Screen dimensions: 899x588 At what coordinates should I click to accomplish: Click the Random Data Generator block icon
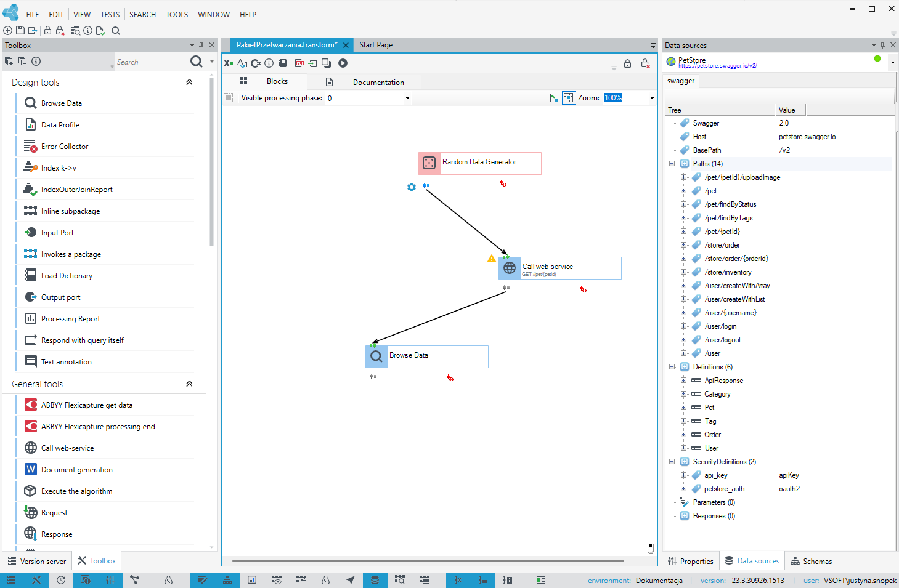tap(429, 163)
